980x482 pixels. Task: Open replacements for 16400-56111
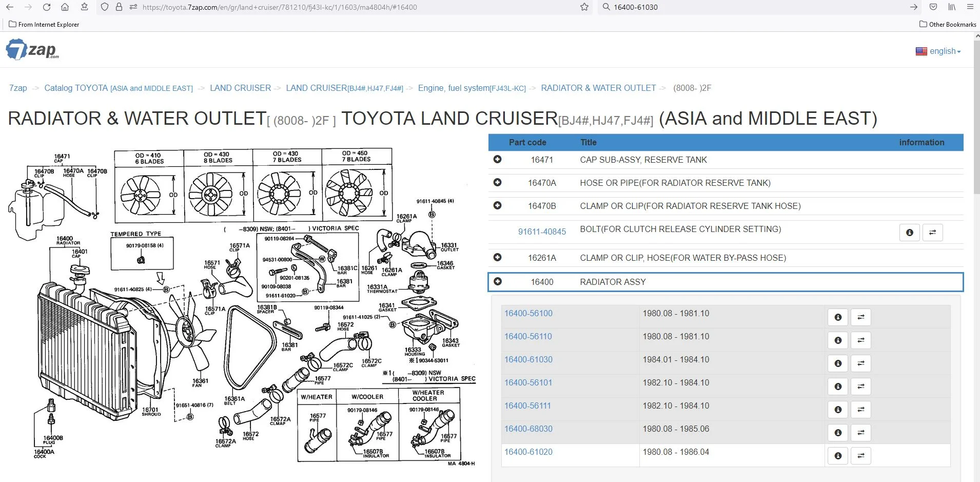(861, 410)
